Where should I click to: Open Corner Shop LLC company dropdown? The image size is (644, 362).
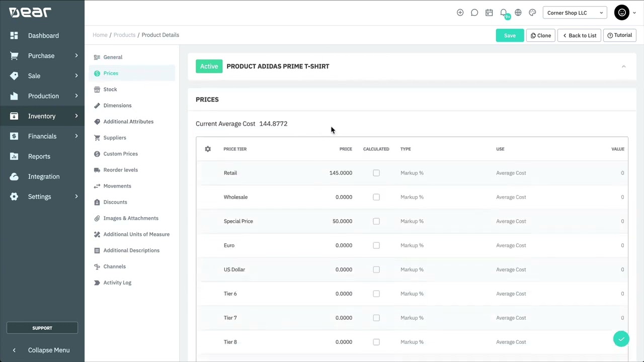575,13
